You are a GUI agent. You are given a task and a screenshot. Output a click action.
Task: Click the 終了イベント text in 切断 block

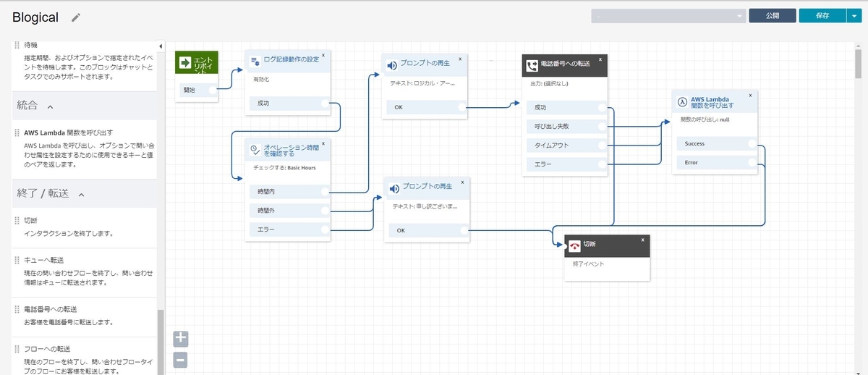pyautogui.click(x=590, y=264)
